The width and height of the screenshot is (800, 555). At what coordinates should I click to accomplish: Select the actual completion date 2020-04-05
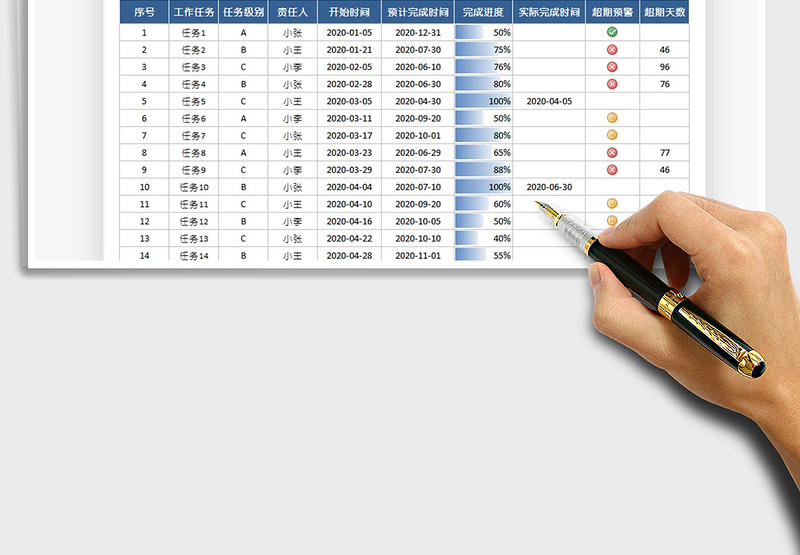[549, 101]
